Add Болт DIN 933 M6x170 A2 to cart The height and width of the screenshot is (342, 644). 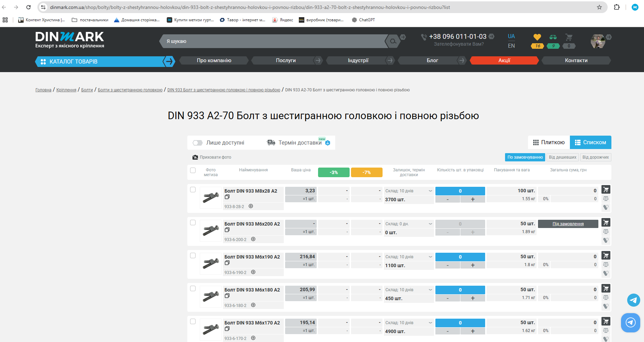pos(606,321)
